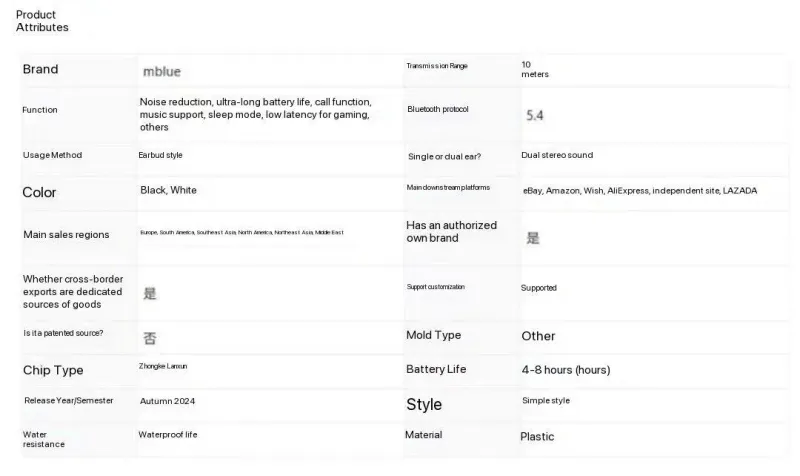800x476 pixels.
Task: Select the mblue brand value
Action: click(x=161, y=72)
